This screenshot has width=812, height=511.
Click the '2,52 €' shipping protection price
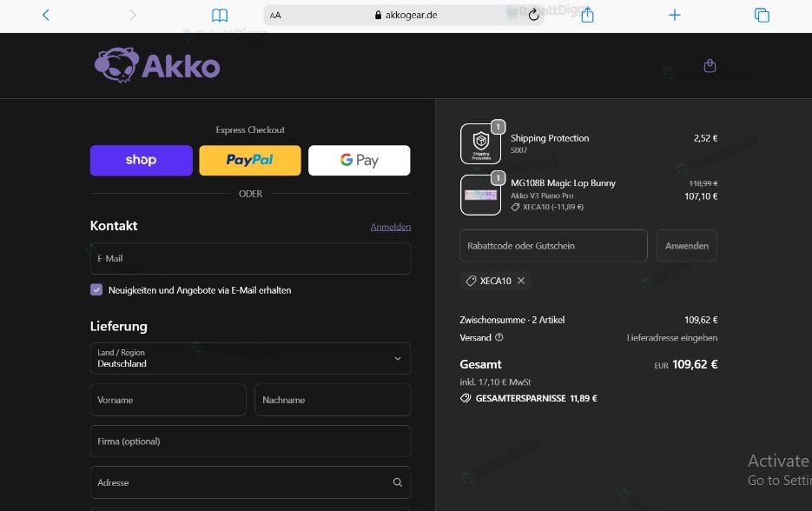[x=705, y=138]
